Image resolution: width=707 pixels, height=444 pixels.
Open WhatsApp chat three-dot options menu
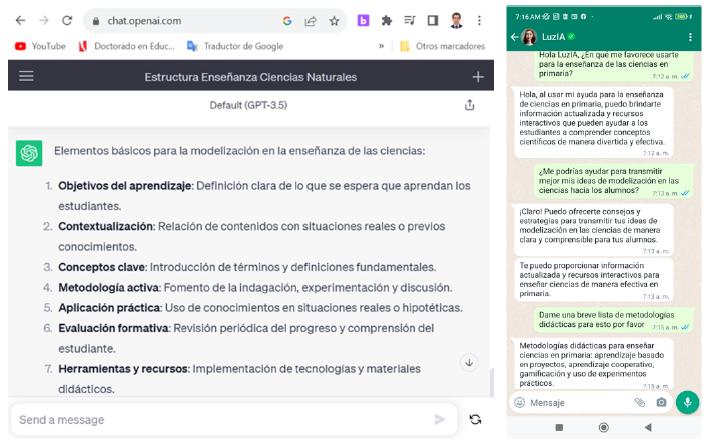pos(690,37)
